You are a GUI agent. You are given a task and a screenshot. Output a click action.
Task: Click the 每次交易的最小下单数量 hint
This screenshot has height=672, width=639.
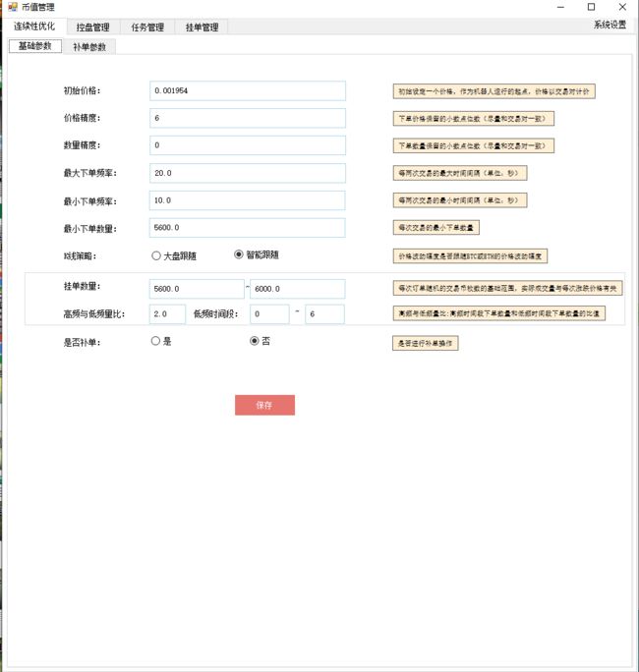(x=436, y=228)
